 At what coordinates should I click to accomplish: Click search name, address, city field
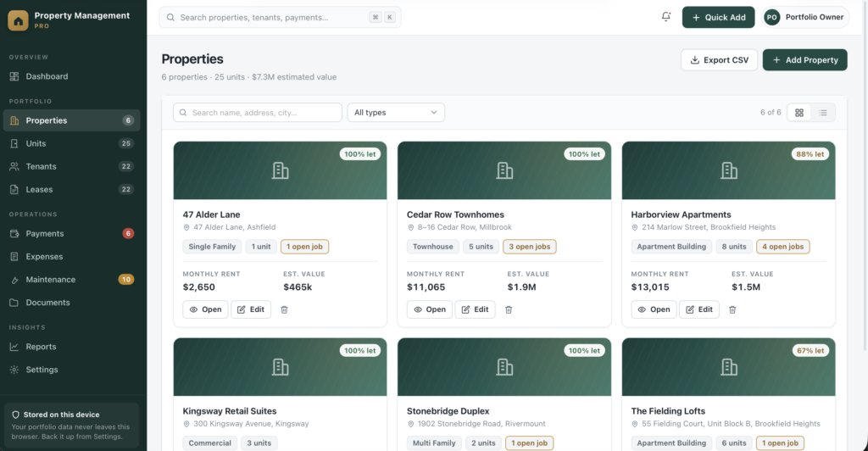pyautogui.click(x=258, y=113)
